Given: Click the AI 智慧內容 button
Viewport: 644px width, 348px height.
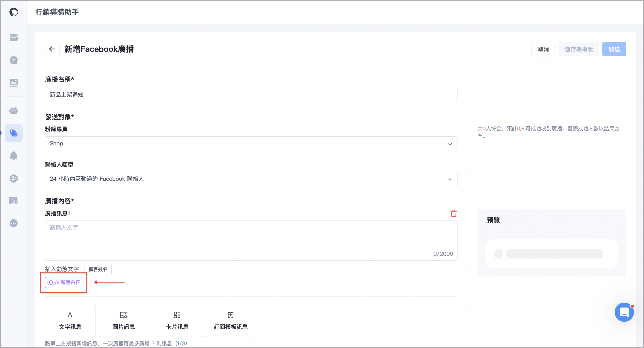Looking at the screenshot, I should pos(64,282).
